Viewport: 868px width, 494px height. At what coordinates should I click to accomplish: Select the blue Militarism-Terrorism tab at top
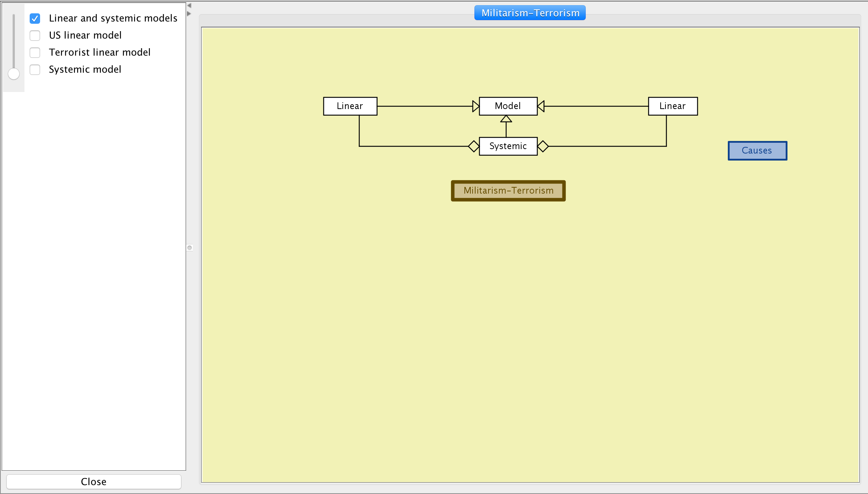point(530,13)
